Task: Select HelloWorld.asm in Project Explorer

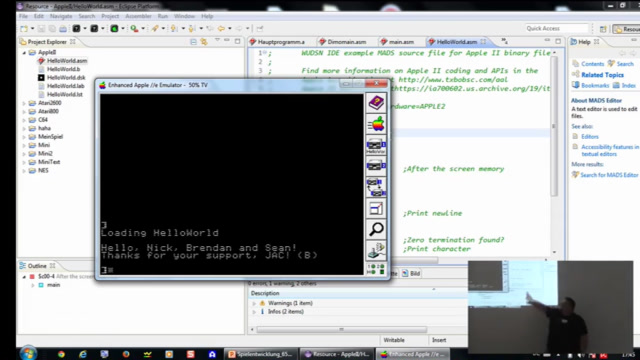Action: 67,61
